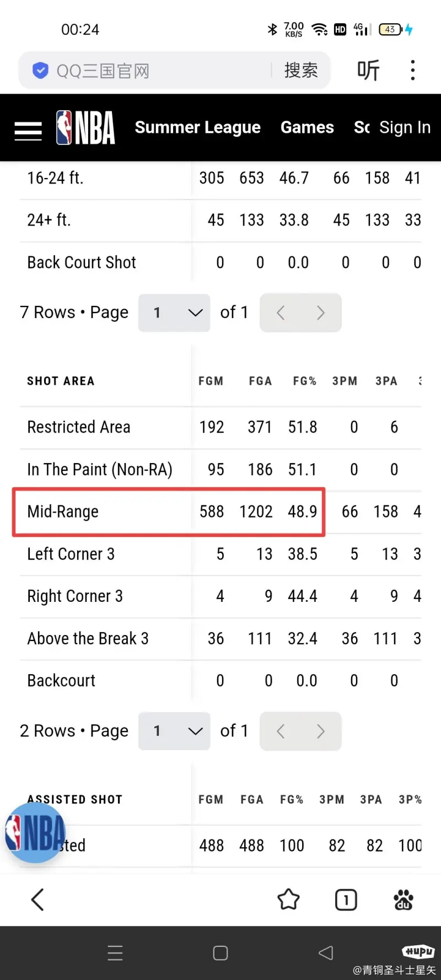Sort by FG% column in Shot Area table
Viewport: 441px width, 980px height.
305,381
